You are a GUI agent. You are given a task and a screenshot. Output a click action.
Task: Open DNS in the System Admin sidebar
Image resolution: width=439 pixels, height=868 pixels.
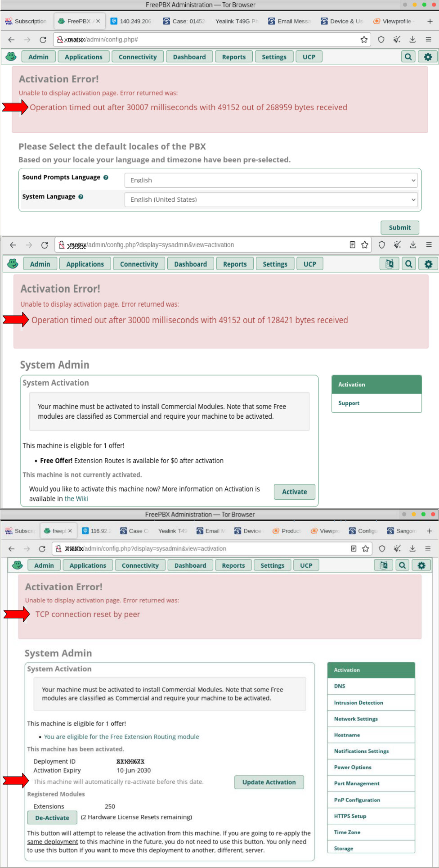point(371,686)
